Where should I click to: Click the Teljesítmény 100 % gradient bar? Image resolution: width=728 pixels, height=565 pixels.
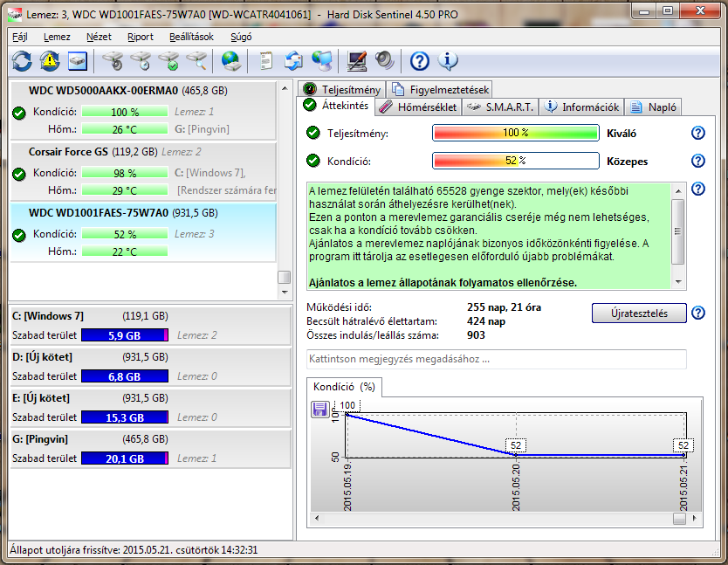point(515,133)
